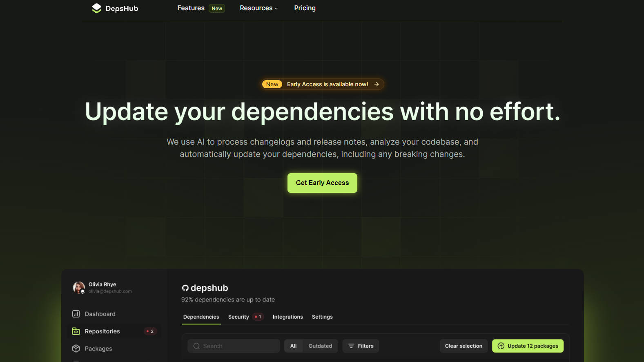The image size is (644, 362).
Task: Select the All filter toggle
Action: coord(294,346)
